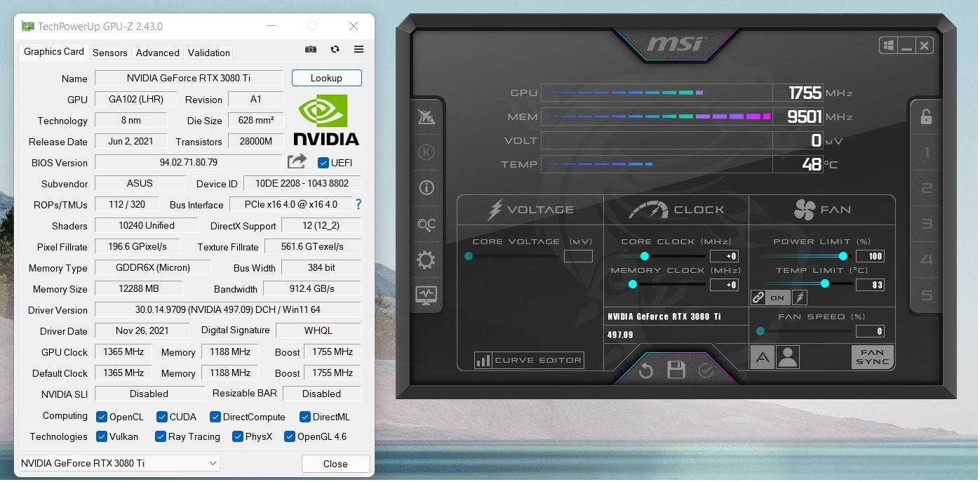Enable auto fan mode A icon
Viewport: 980px width, 482px height.
[x=763, y=357]
